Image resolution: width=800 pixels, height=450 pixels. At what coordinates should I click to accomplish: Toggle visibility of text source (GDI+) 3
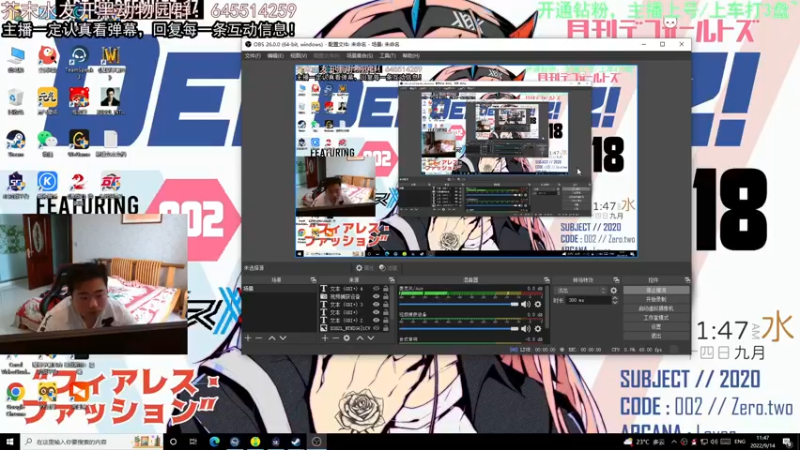click(x=377, y=305)
